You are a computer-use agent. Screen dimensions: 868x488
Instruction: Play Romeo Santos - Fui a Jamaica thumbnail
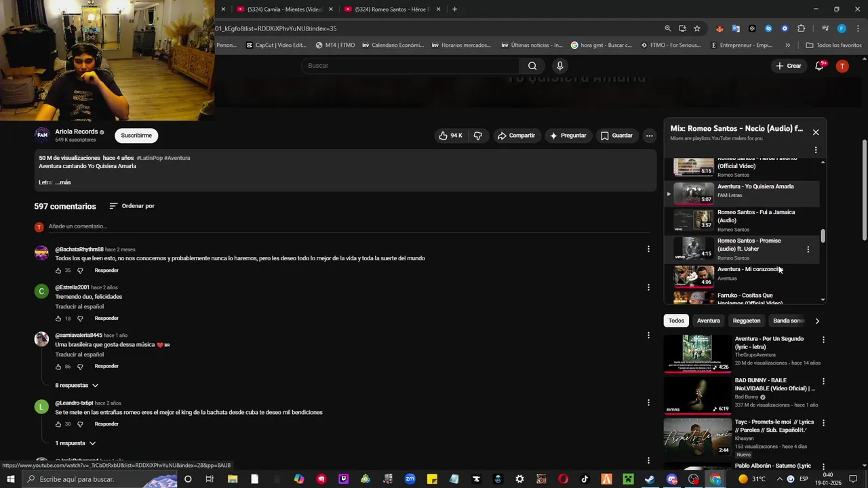point(693,220)
